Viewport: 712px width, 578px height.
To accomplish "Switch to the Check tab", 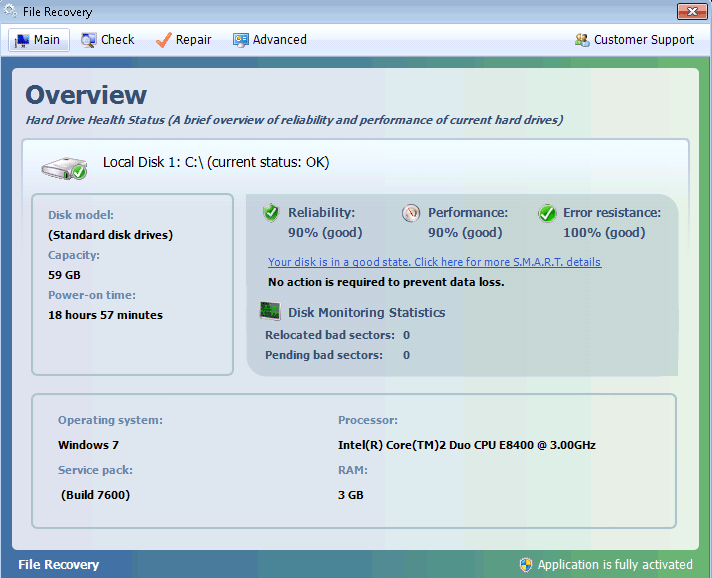I will coord(107,40).
